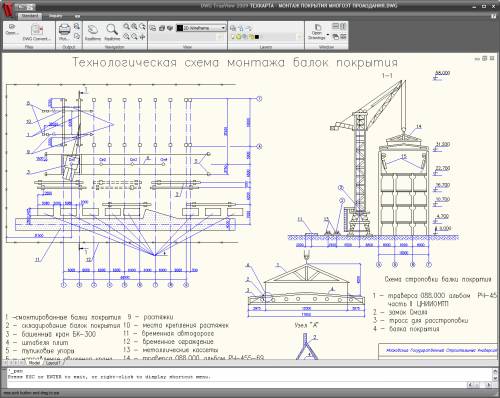Expand the layer list dropdown arrow
The width and height of the screenshot is (500, 398).
[x=299, y=37]
